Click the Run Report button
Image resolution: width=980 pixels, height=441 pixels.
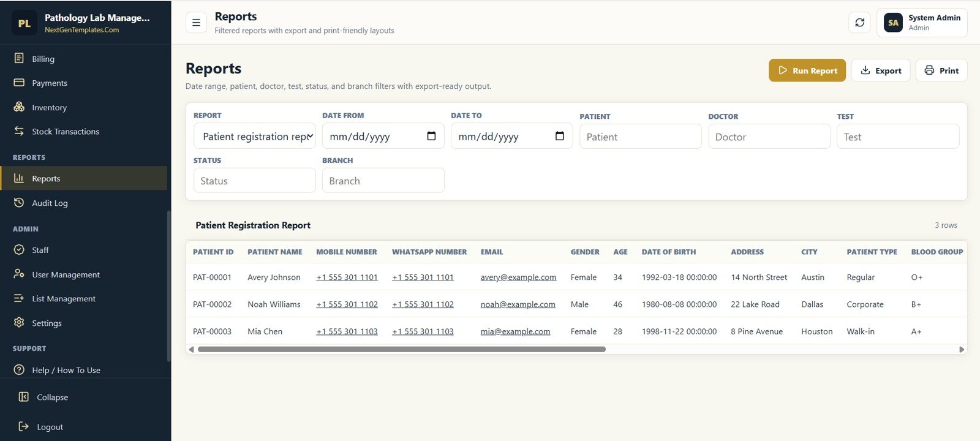click(x=807, y=70)
